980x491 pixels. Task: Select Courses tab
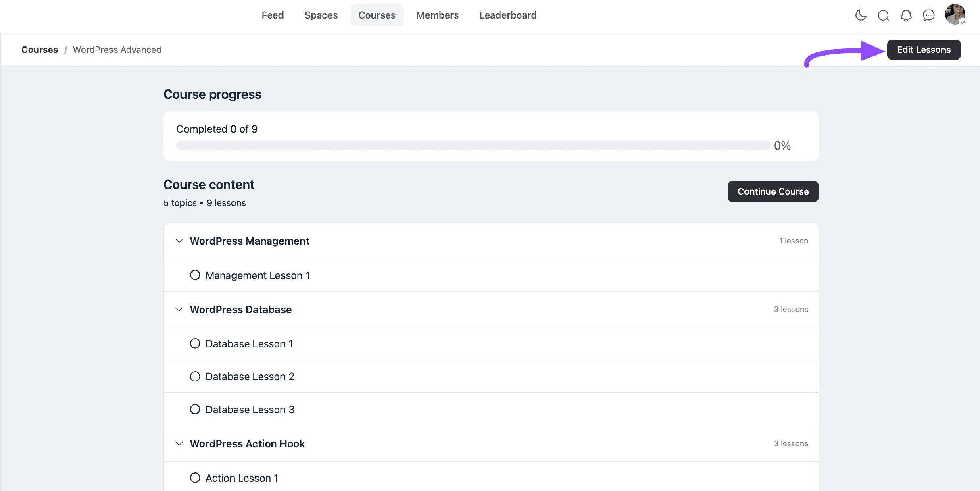[377, 15]
